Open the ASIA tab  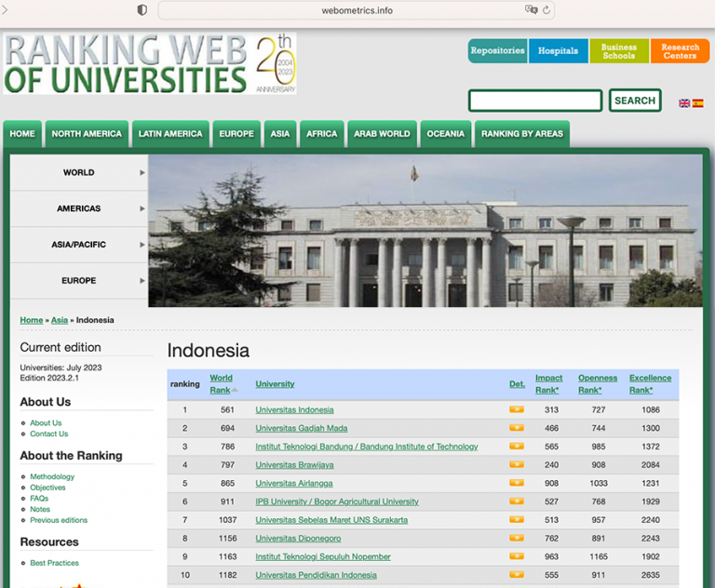280,134
